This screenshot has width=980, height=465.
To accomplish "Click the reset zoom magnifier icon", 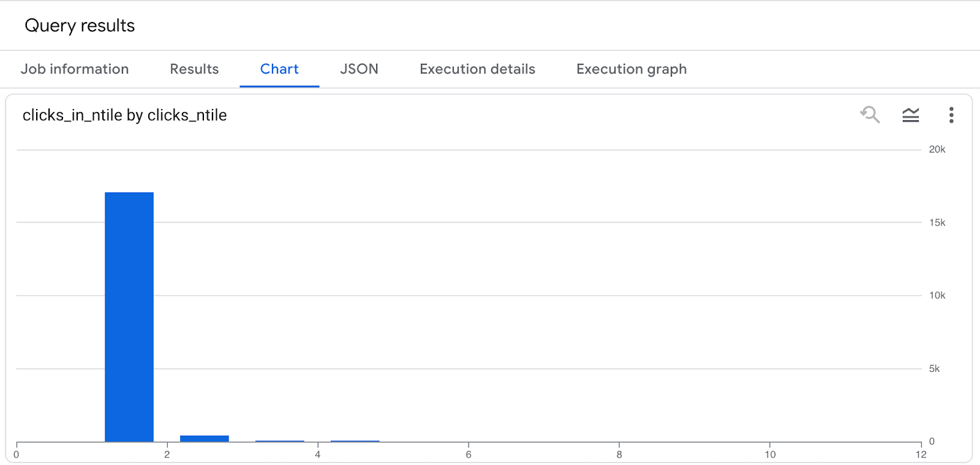I will [x=870, y=115].
